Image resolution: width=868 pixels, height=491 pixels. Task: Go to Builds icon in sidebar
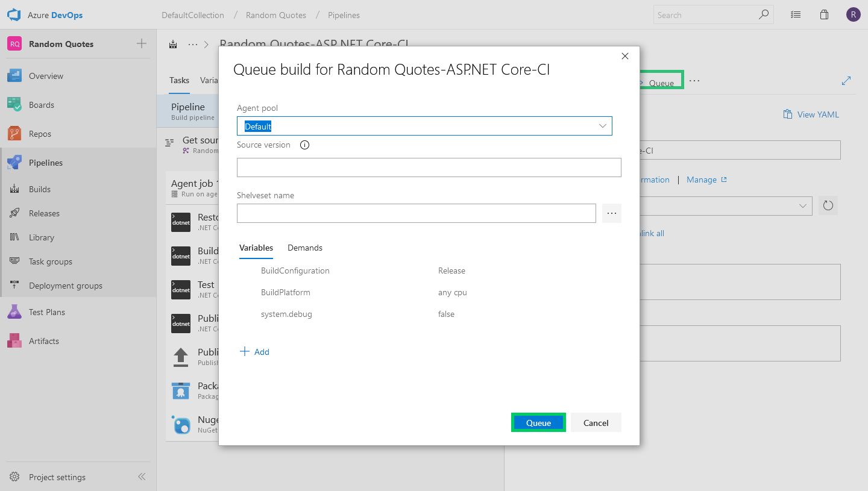(x=15, y=189)
